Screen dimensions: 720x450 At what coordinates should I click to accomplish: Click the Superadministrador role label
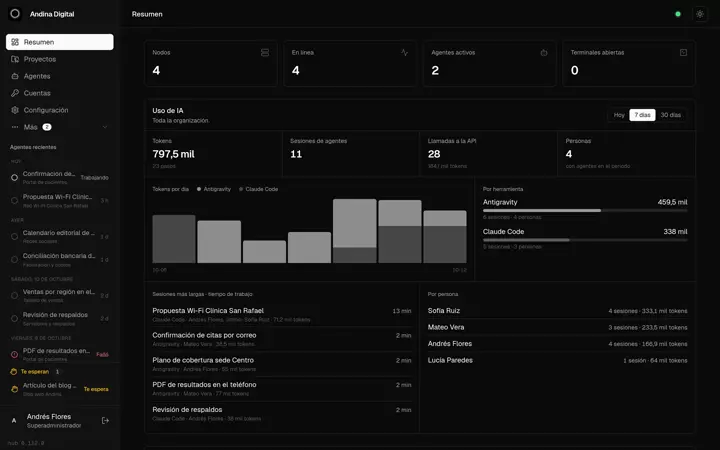pyautogui.click(x=54, y=426)
